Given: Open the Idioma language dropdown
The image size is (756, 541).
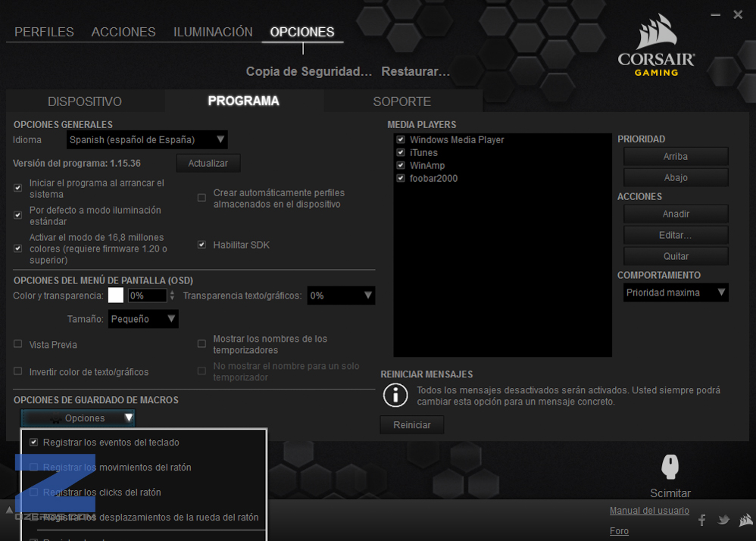Looking at the screenshot, I should pos(147,139).
